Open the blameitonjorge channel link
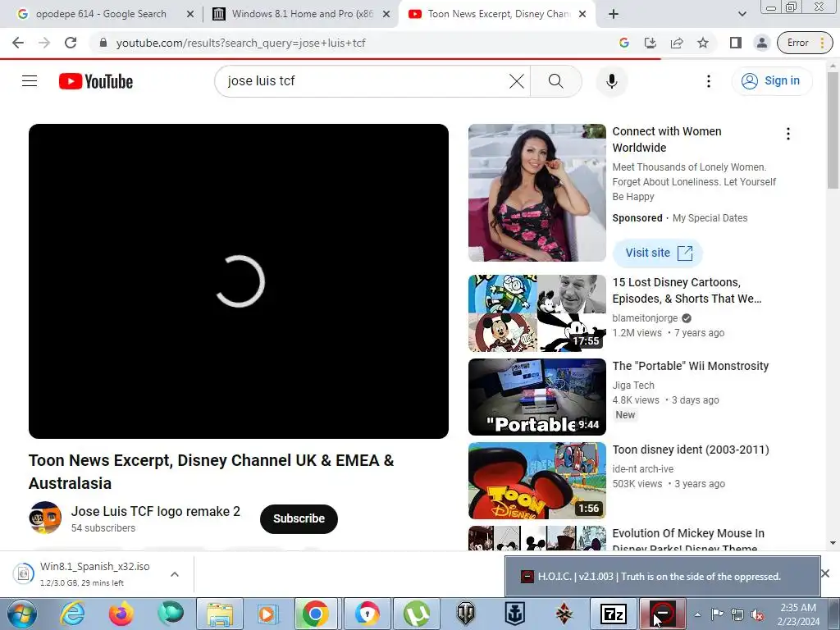 [645, 317]
